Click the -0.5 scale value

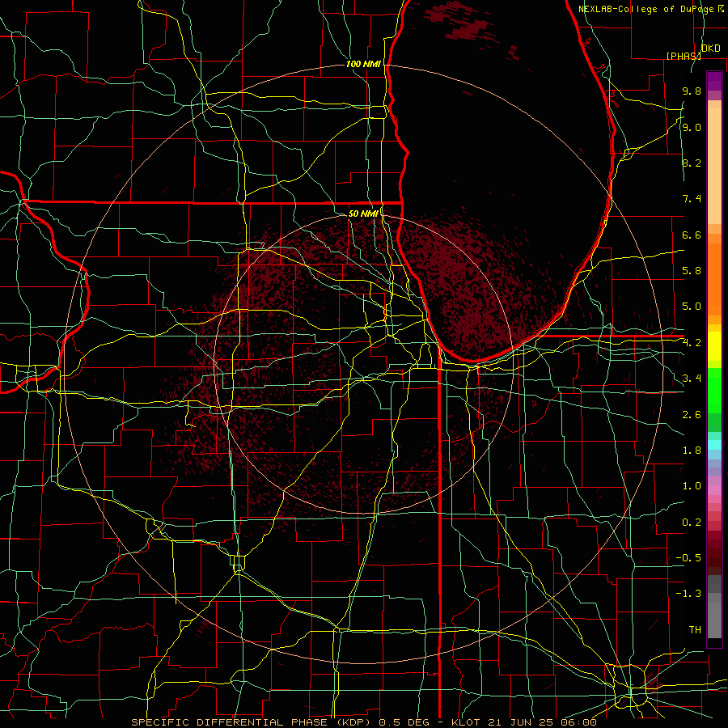[688, 557]
